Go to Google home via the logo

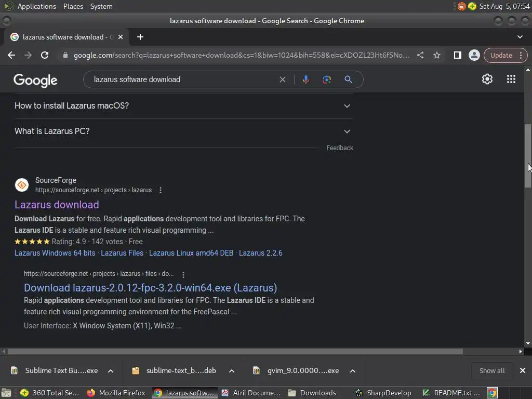point(35,81)
